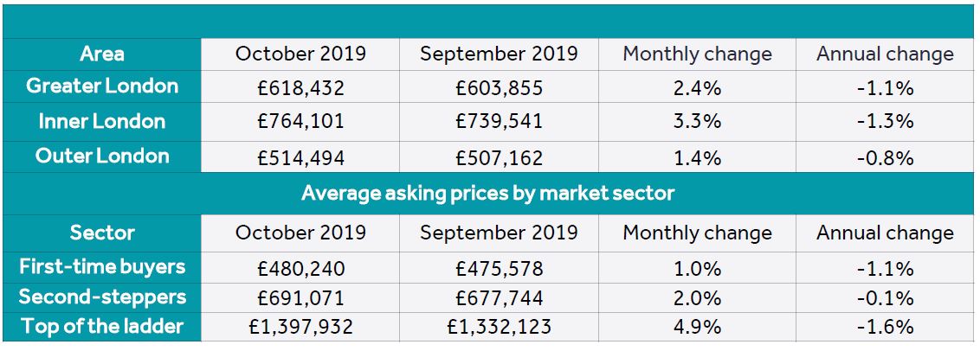The width and height of the screenshot is (980, 351).
Task: Click Inner London September price £739,541
Action: [x=499, y=120]
